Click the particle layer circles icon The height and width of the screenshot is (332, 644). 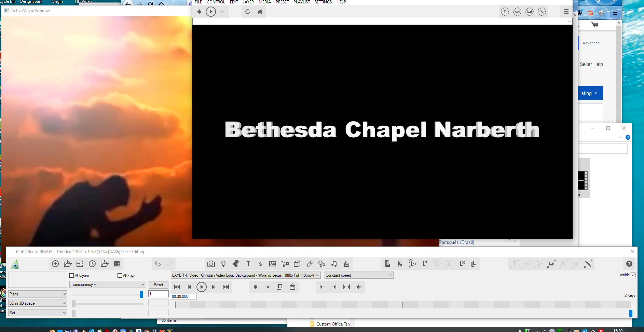point(322,264)
